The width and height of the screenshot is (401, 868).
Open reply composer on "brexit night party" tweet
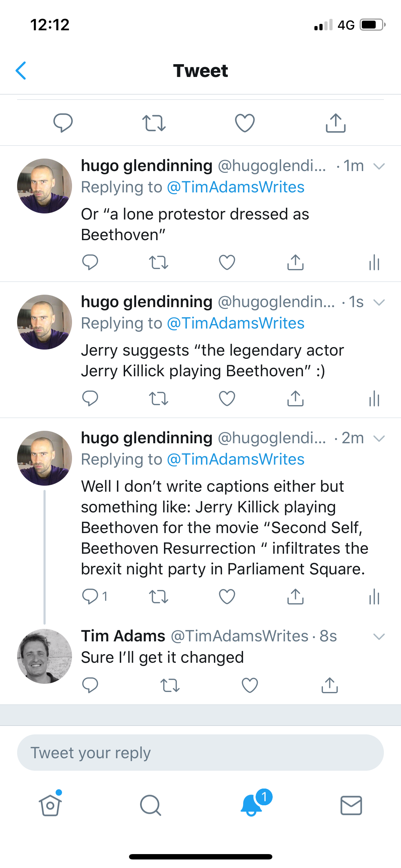pos(90,596)
